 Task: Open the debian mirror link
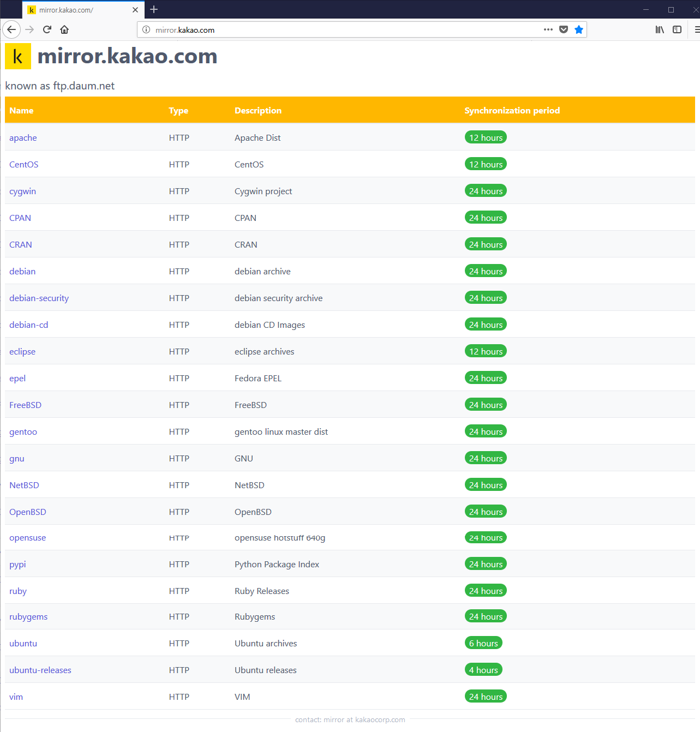click(x=22, y=271)
